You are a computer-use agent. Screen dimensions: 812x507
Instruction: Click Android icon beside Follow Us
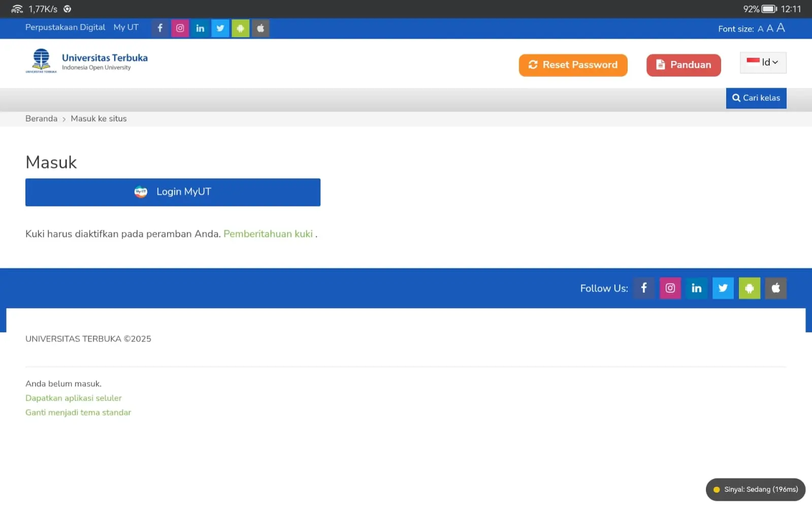click(x=750, y=288)
